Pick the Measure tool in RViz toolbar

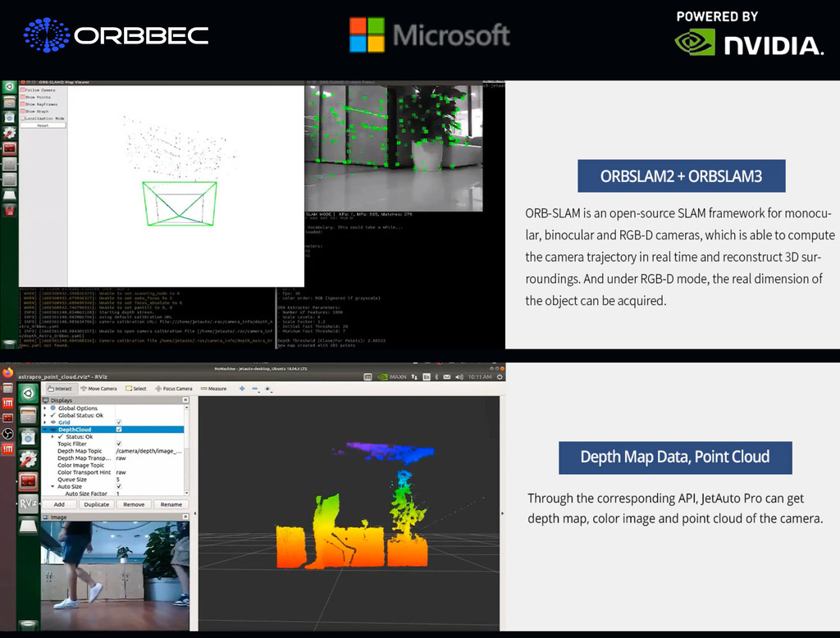tap(213, 389)
